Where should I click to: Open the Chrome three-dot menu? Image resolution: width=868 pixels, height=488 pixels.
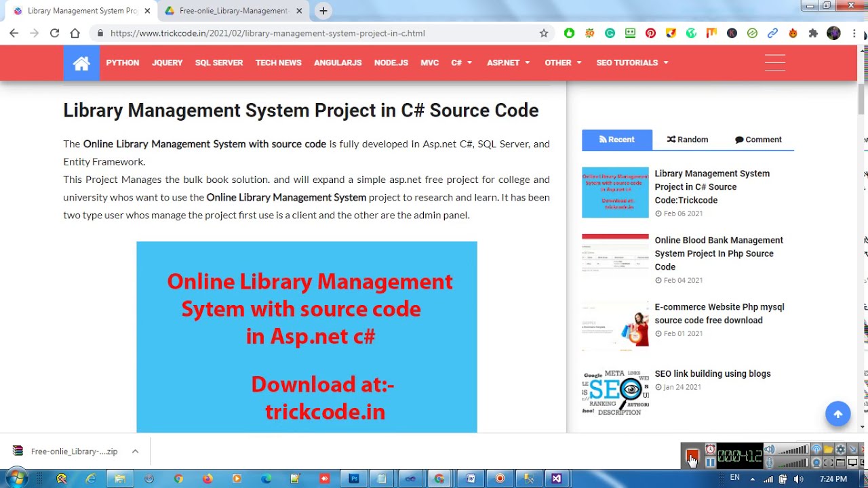pos(854,33)
